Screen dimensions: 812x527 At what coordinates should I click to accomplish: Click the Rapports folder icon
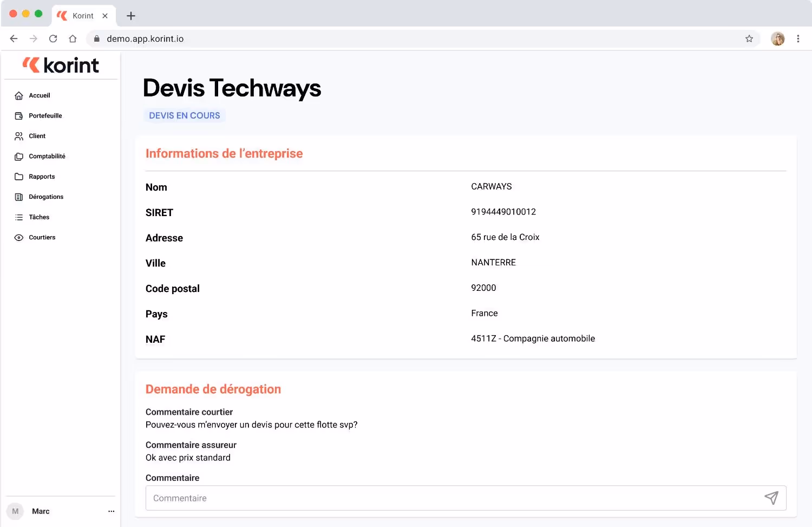click(x=19, y=177)
